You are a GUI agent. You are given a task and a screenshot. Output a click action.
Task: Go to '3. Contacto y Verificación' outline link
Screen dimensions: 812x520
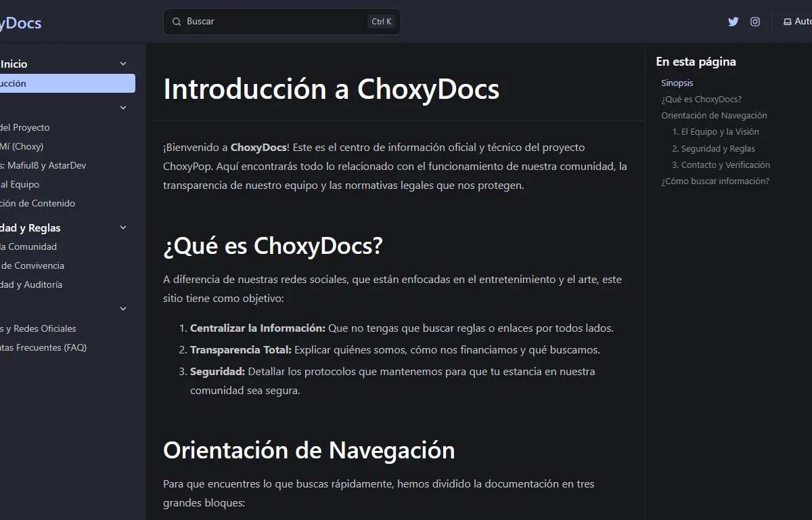click(721, 165)
